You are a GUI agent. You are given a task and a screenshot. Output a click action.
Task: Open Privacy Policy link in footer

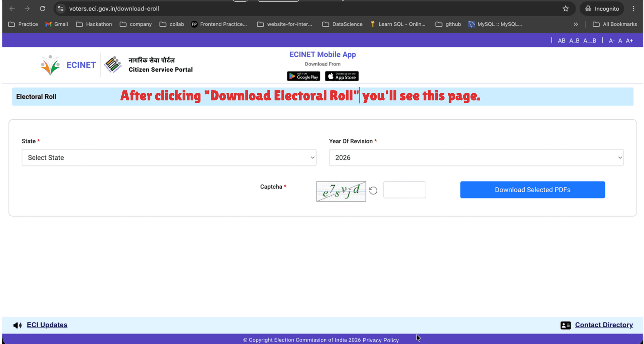click(381, 340)
